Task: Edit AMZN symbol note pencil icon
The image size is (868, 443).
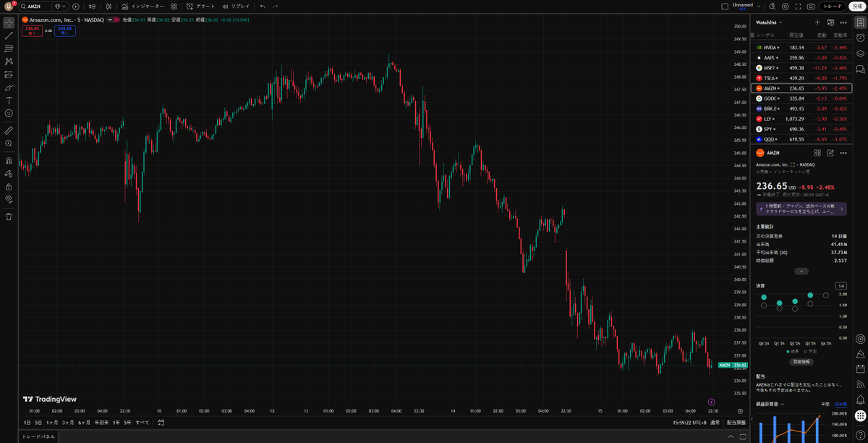Action: point(830,153)
